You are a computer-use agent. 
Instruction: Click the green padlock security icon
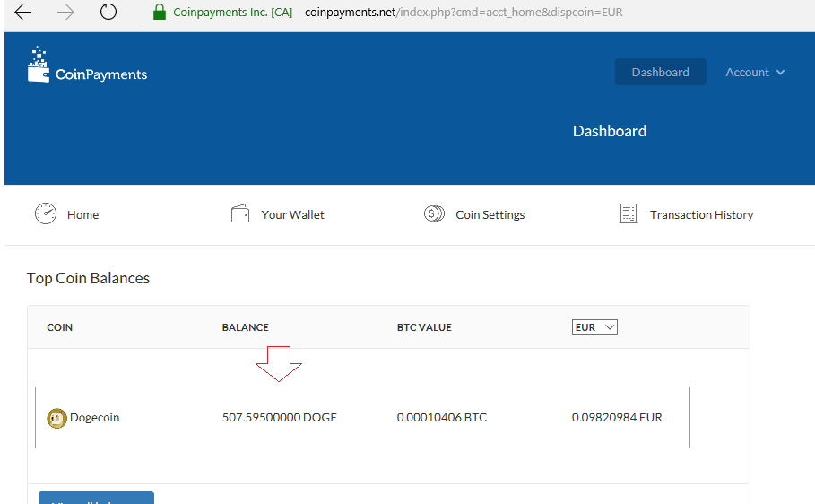(x=160, y=12)
